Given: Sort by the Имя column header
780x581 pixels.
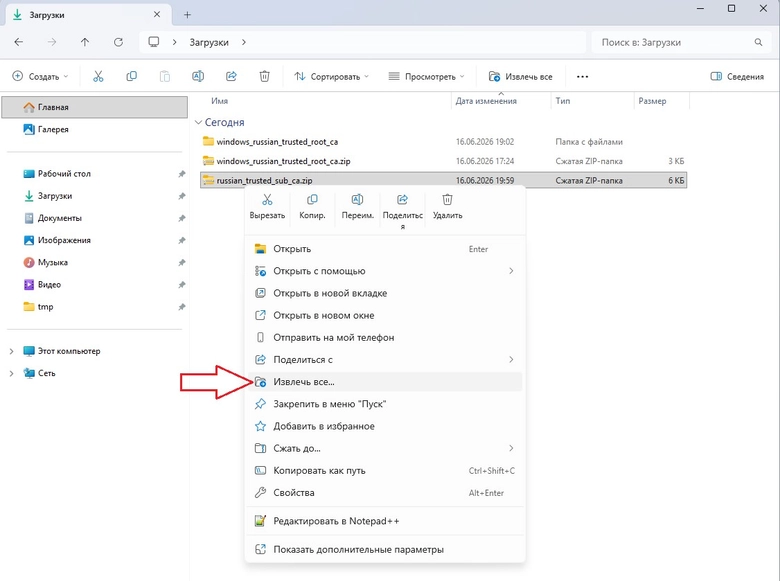Looking at the screenshot, I should (x=219, y=101).
